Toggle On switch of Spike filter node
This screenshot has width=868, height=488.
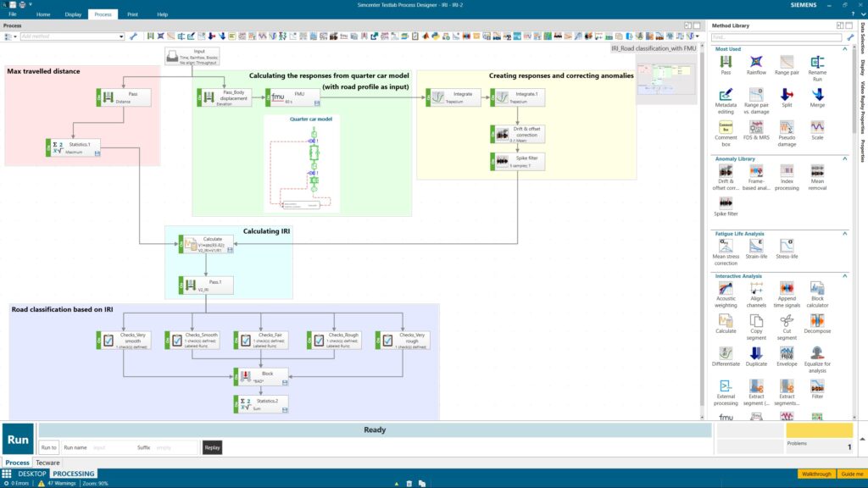click(492, 162)
